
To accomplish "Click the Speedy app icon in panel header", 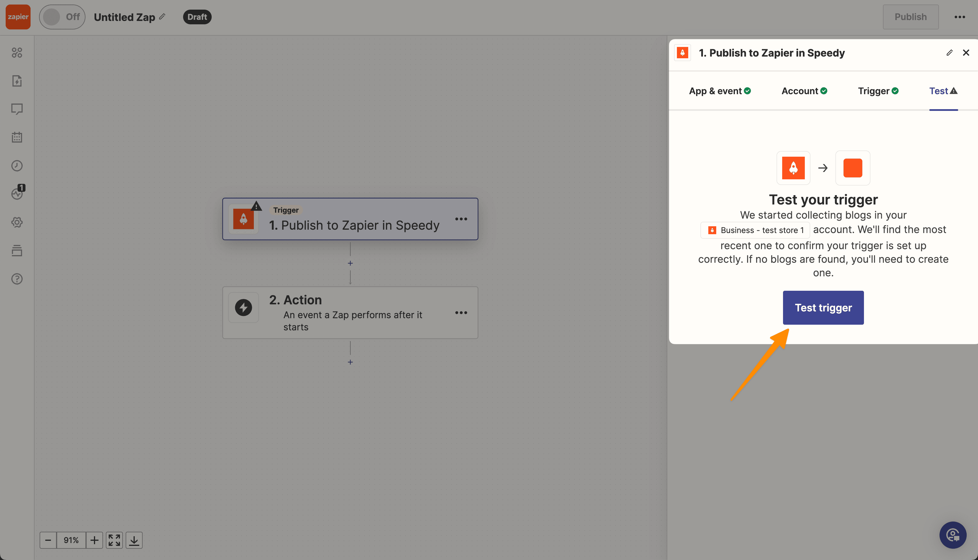I will click(682, 53).
